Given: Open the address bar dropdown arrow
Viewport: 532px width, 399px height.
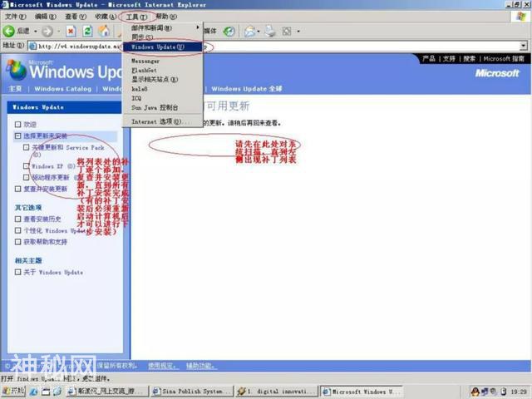Looking at the screenshot, I should [x=524, y=46].
